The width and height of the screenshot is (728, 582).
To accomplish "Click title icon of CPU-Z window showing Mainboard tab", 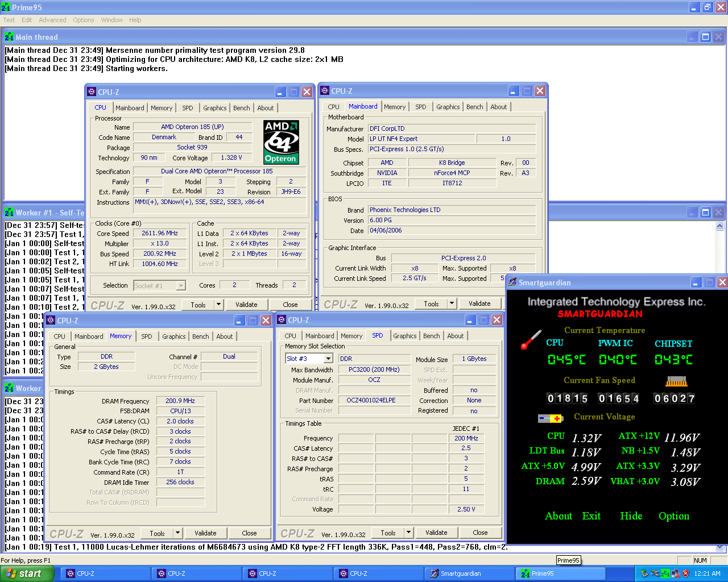I will (325, 91).
